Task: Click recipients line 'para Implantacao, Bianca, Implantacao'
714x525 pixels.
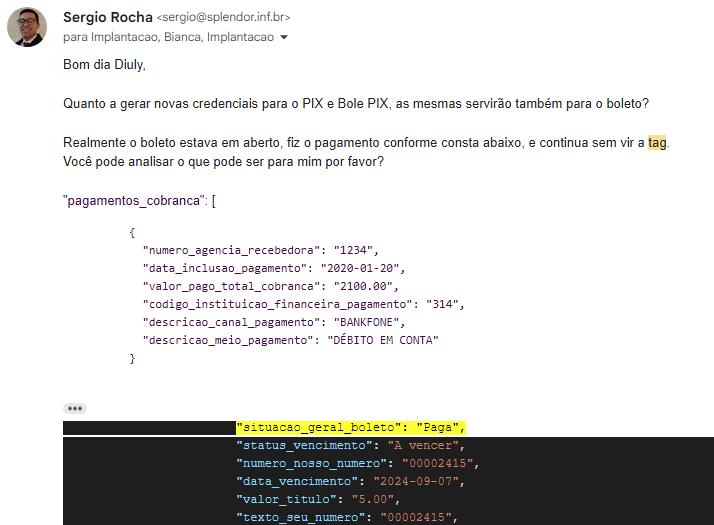Action: pyautogui.click(x=168, y=37)
